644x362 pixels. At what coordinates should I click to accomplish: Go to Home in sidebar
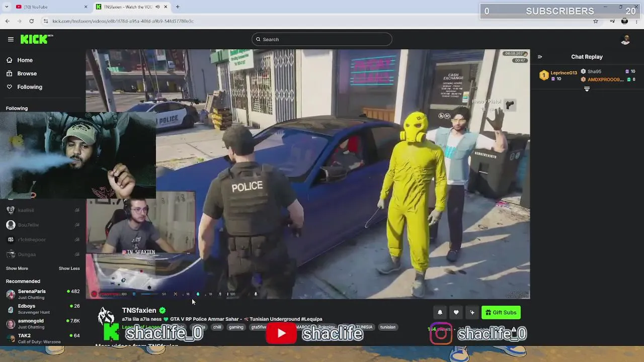click(x=25, y=60)
